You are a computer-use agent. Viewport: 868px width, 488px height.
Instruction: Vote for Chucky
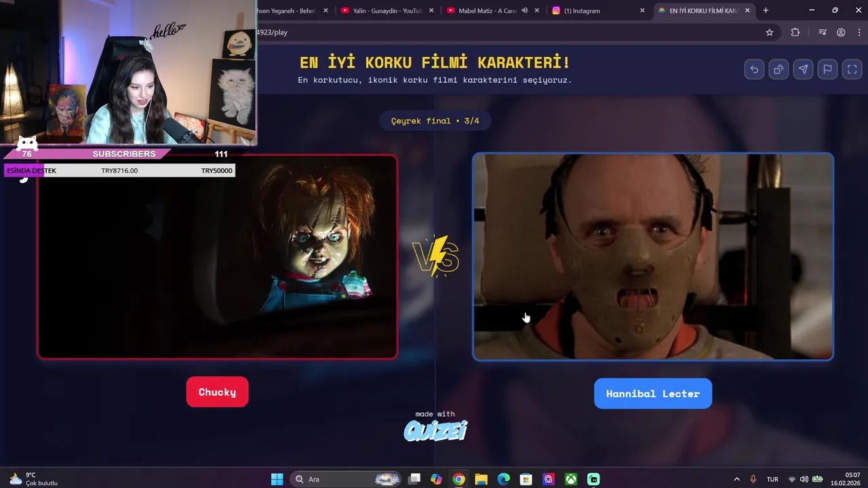click(x=217, y=392)
